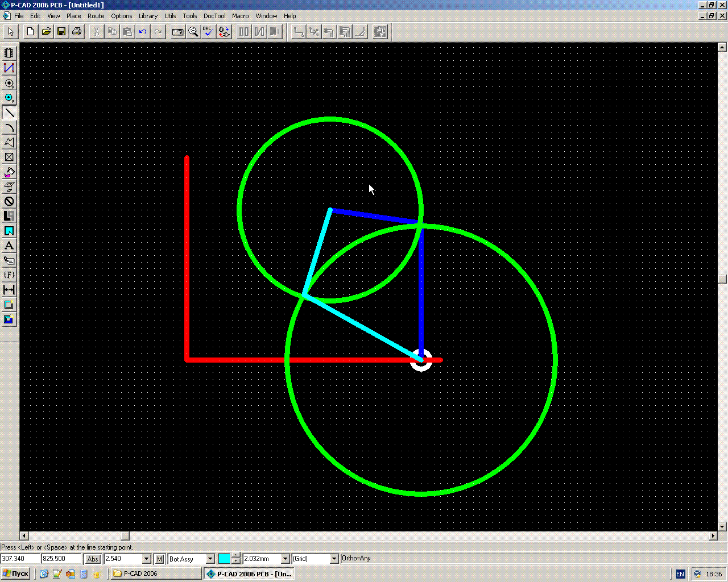This screenshot has width=728, height=582.
Task: Toggle the Abs coordinate mode button
Action: (93, 559)
